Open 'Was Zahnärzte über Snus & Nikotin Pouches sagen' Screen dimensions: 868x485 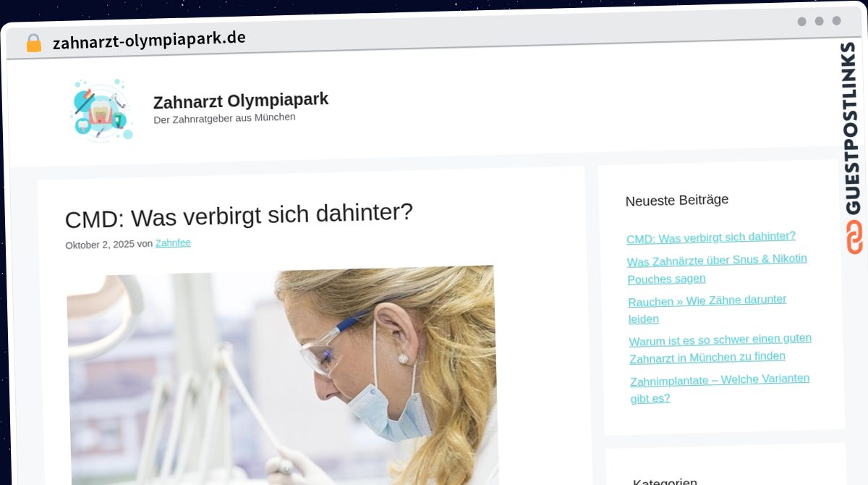tap(717, 269)
